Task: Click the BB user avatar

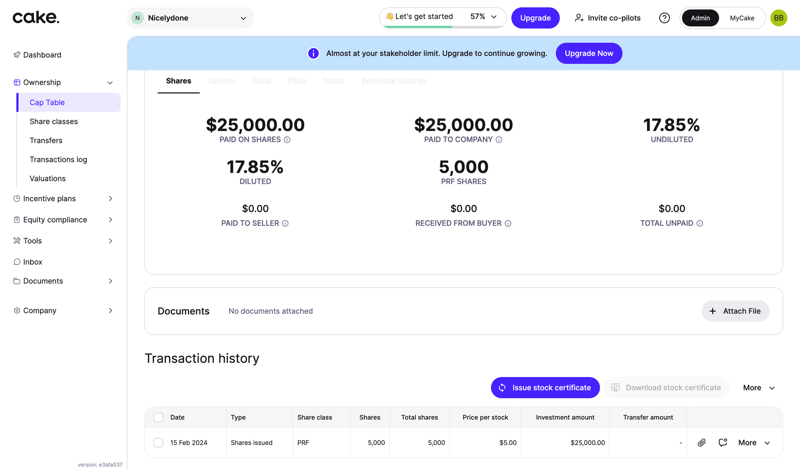Action: click(x=778, y=18)
